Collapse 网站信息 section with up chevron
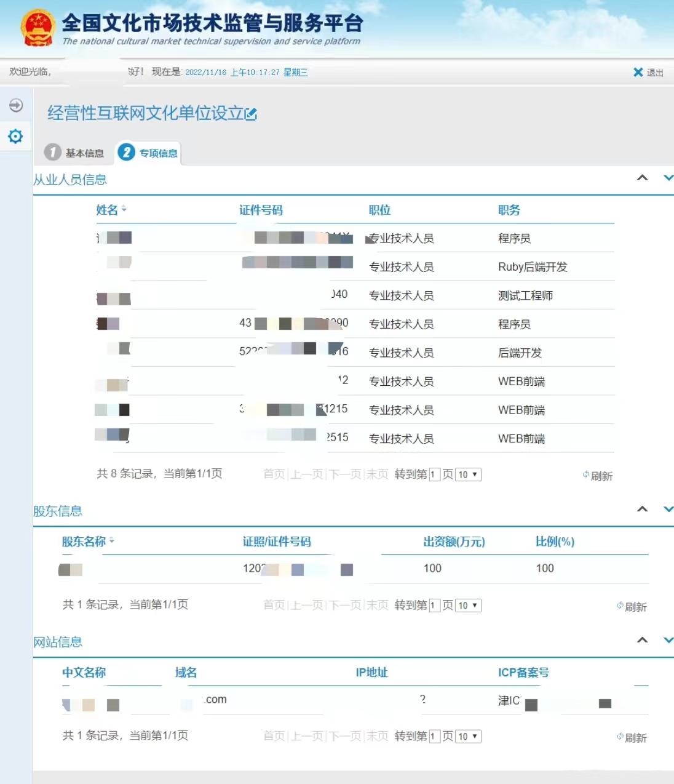This screenshot has height=784, width=674. click(642, 640)
